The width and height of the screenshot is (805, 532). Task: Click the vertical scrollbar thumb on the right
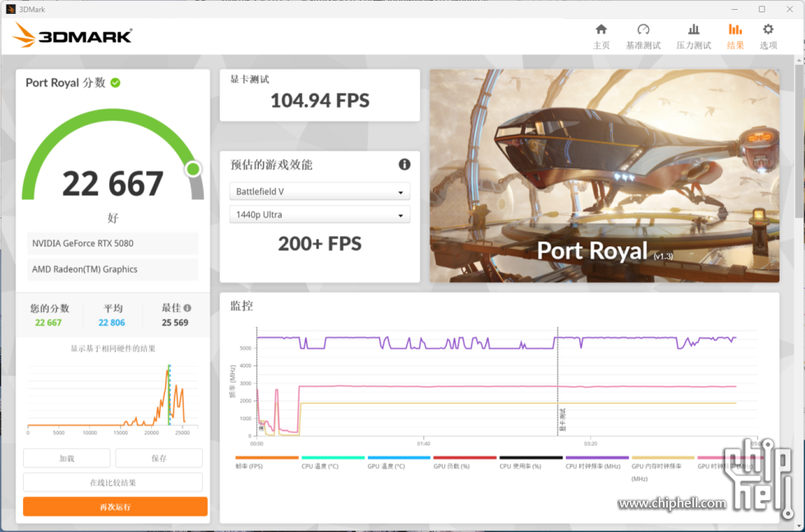[799, 140]
